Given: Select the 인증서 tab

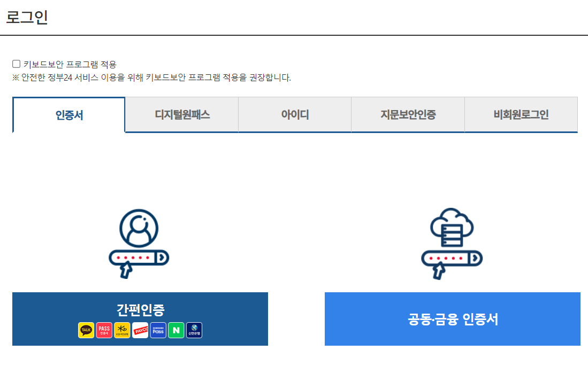Looking at the screenshot, I should 69,115.
